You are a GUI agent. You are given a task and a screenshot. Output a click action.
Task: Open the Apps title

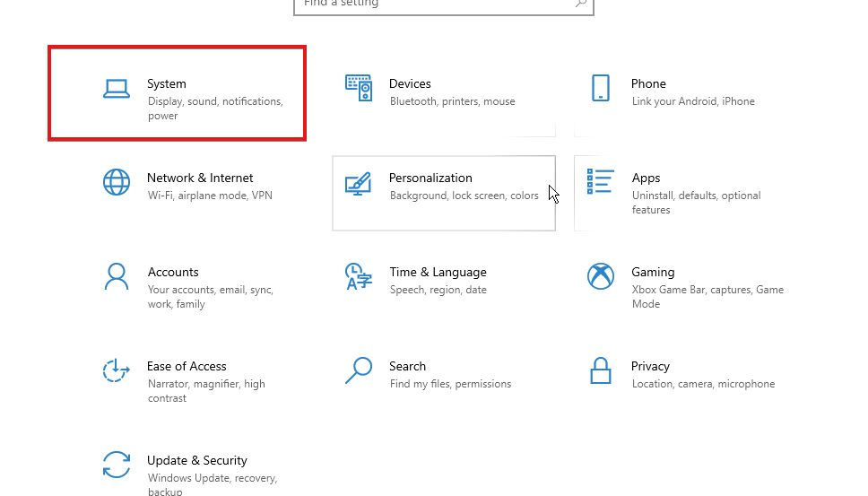coord(646,178)
